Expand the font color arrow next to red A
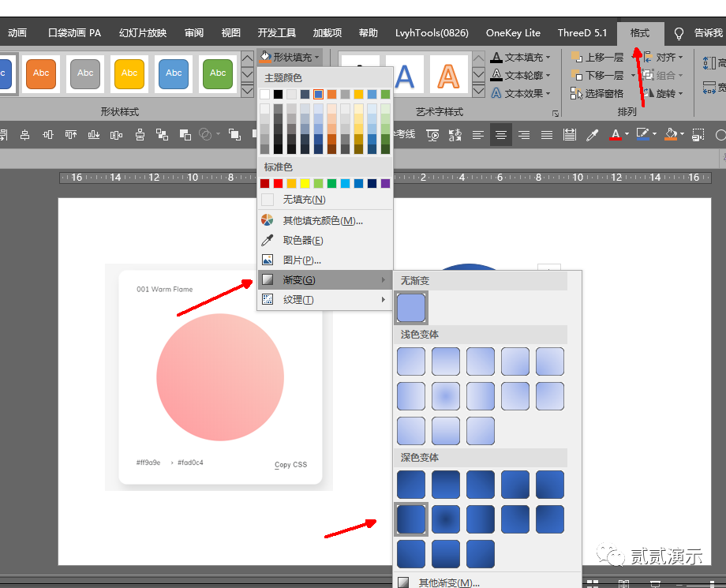 coord(627,134)
